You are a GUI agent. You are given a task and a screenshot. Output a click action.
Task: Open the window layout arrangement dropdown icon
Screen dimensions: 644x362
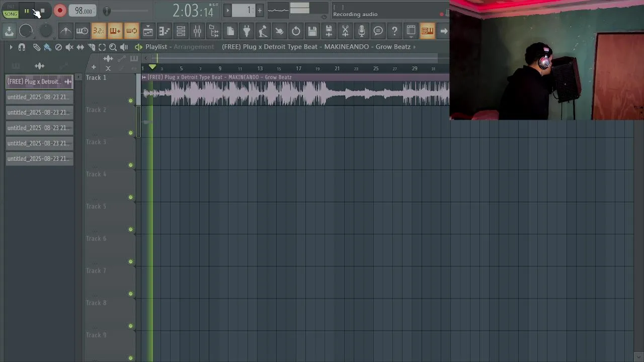[x=411, y=31]
